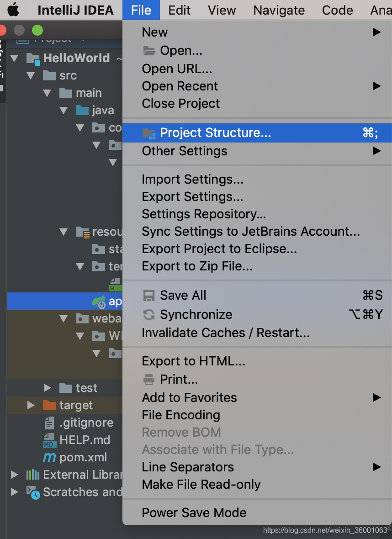Click the webapp folder icon
The height and width of the screenshot is (539, 392).
(82, 319)
